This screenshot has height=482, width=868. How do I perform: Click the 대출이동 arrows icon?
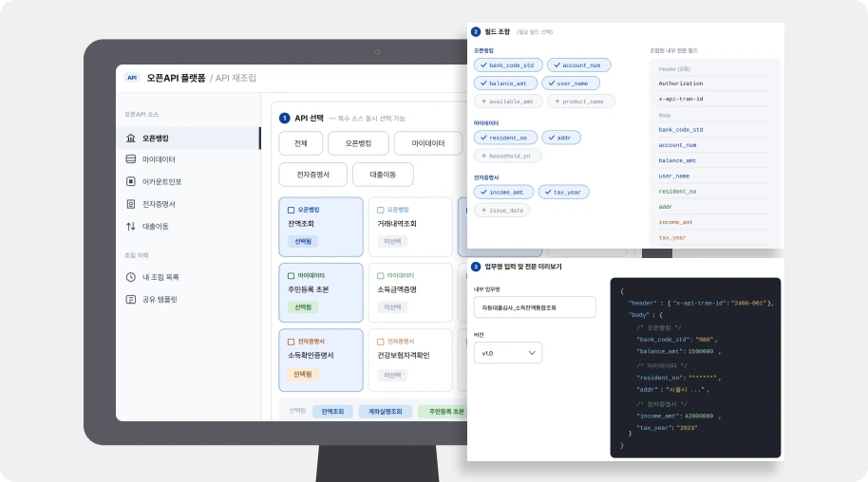click(x=131, y=226)
